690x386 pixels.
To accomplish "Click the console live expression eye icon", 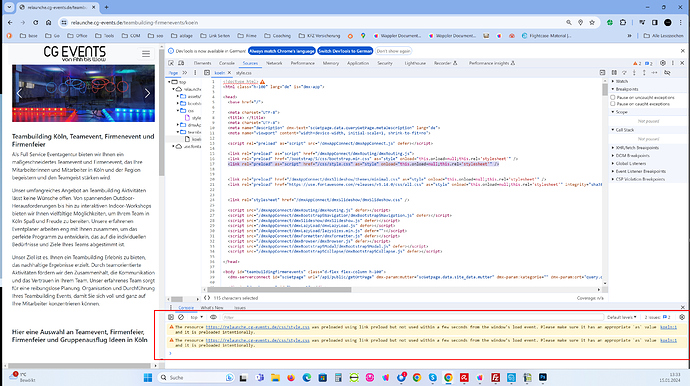I will point(213,317).
